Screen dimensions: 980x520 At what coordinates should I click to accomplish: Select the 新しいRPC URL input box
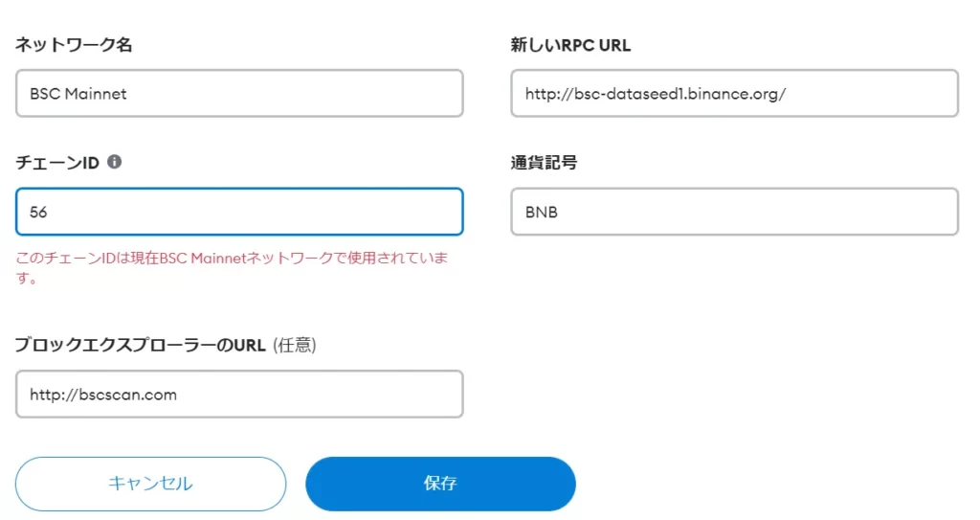(734, 93)
